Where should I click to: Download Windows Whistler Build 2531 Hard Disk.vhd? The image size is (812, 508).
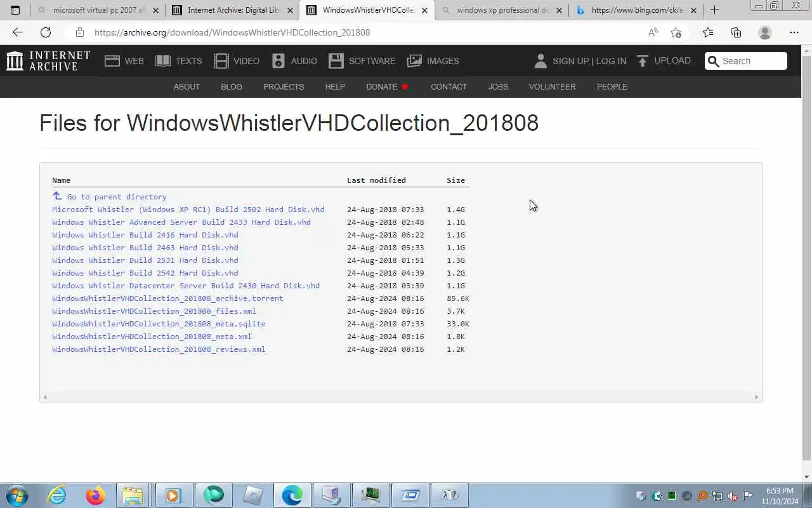[x=145, y=260]
